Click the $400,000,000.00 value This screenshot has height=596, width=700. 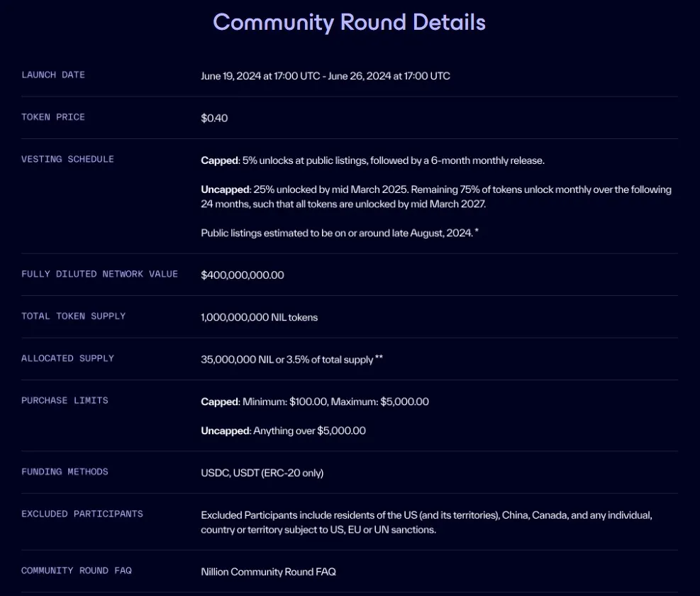243,275
